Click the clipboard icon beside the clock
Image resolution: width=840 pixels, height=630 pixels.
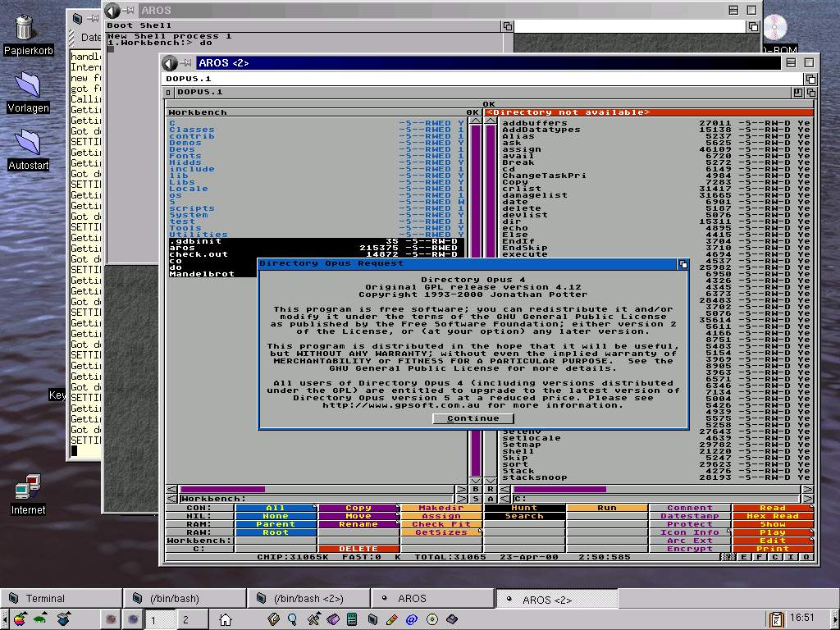click(x=777, y=619)
